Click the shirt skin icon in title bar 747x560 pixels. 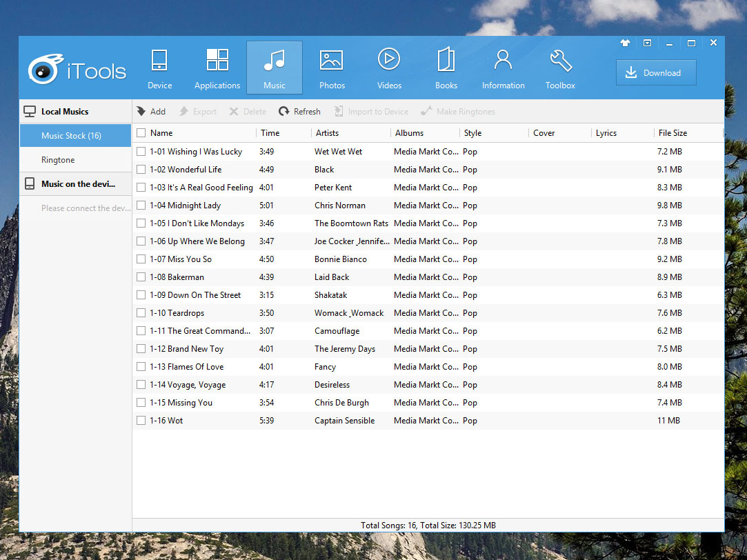(625, 43)
